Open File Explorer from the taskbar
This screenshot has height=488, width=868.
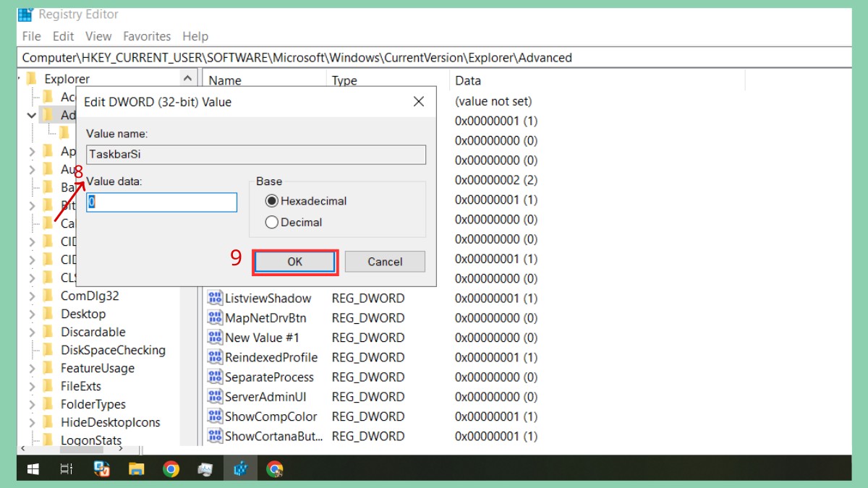tap(136, 468)
